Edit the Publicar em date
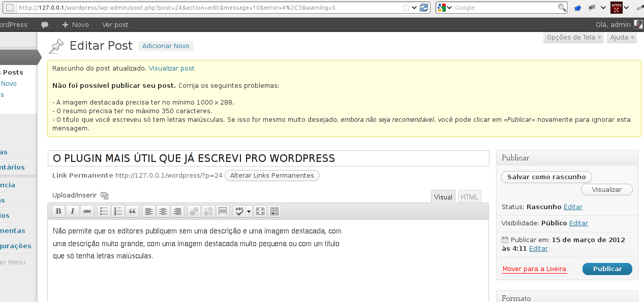Image resolution: width=644 pixels, height=302 pixels. (x=538, y=249)
